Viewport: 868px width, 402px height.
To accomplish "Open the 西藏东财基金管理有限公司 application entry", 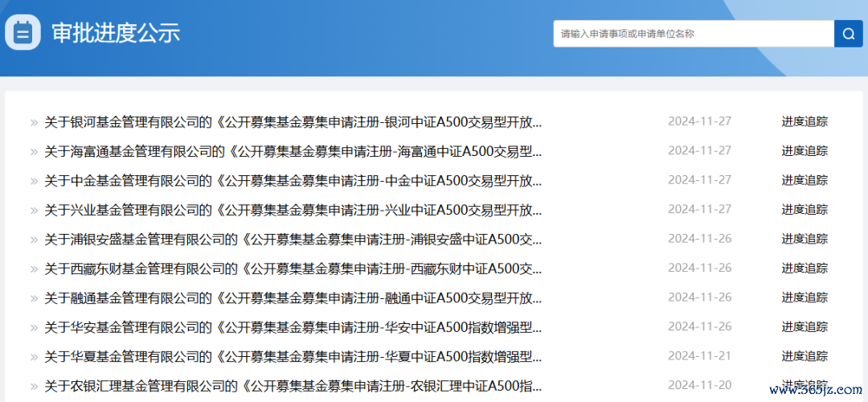I will [293, 269].
